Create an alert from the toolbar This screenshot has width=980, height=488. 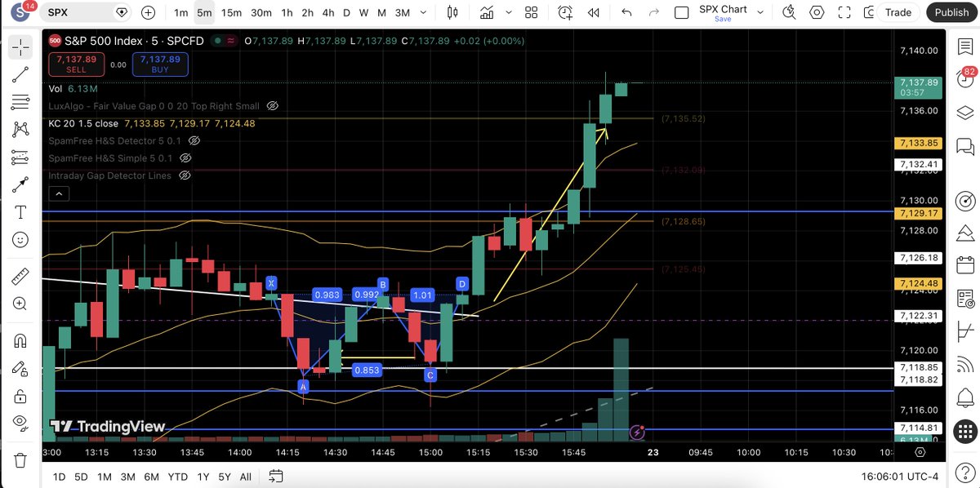click(565, 12)
